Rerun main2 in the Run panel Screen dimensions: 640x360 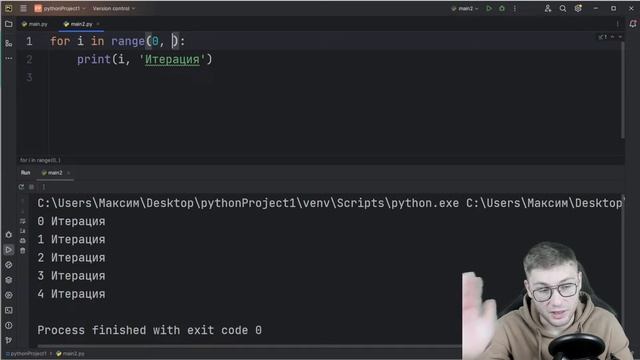coord(21,187)
